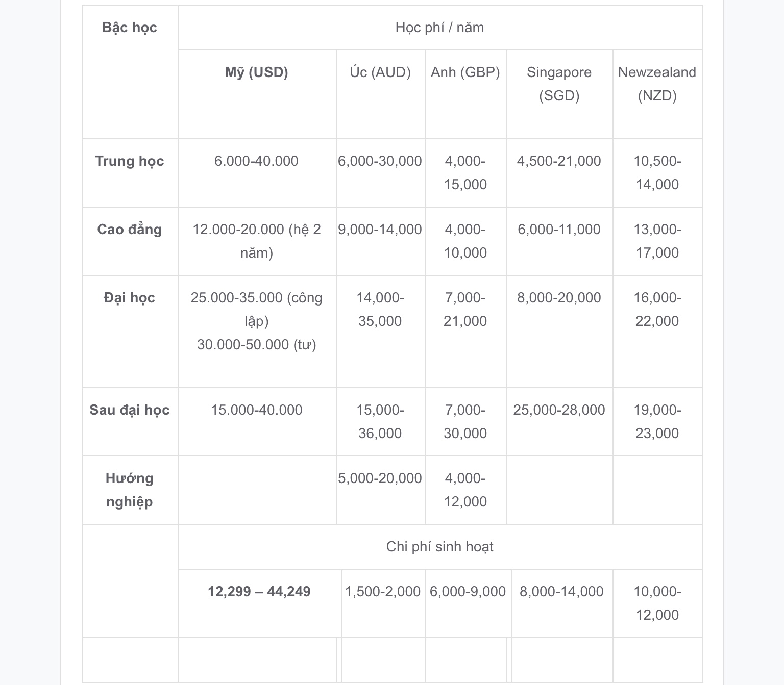Screen dimensions: 784x685
Task: Click the "Bậc học" header cell
Action: click(x=130, y=28)
